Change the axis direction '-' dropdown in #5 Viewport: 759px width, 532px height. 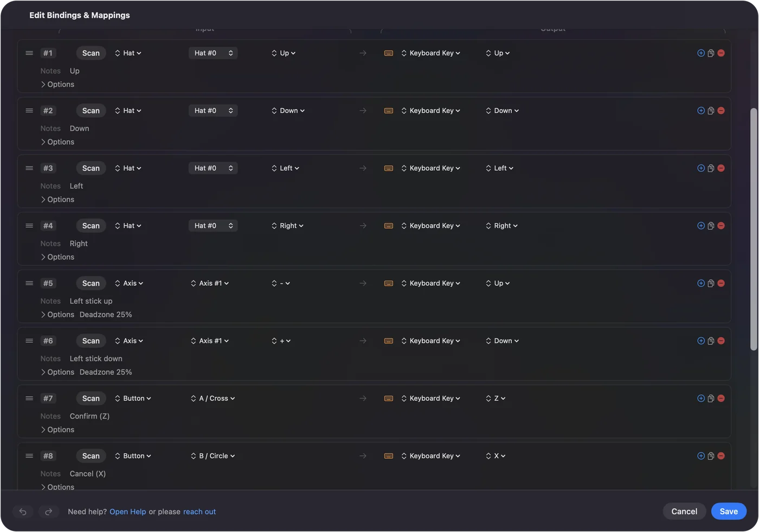(281, 283)
